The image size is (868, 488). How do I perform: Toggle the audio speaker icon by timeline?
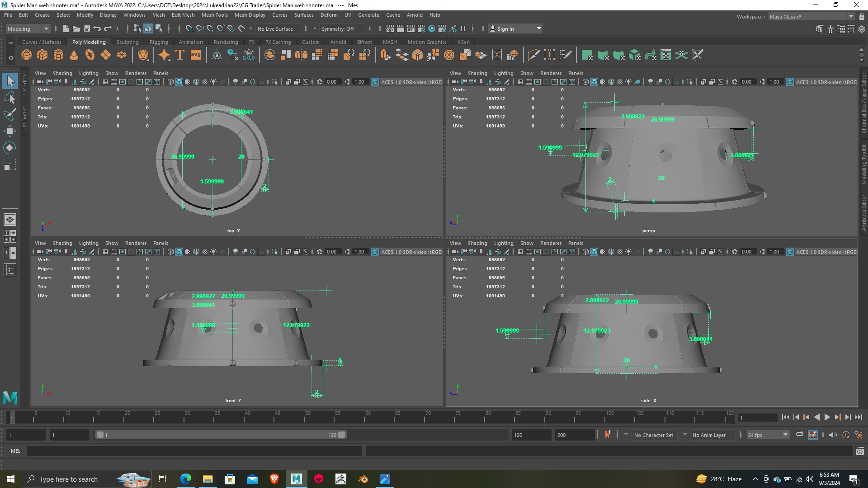833,435
